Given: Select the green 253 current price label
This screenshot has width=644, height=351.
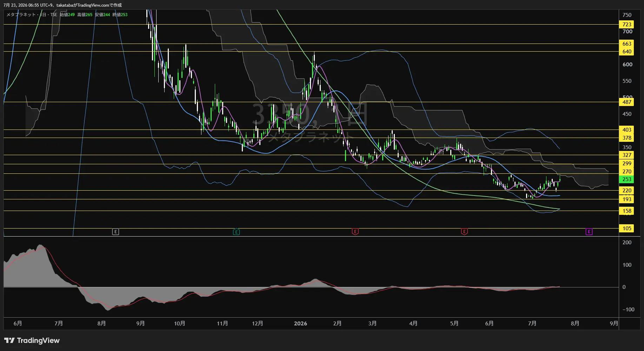Looking at the screenshot, I should (x=627, y=179).
